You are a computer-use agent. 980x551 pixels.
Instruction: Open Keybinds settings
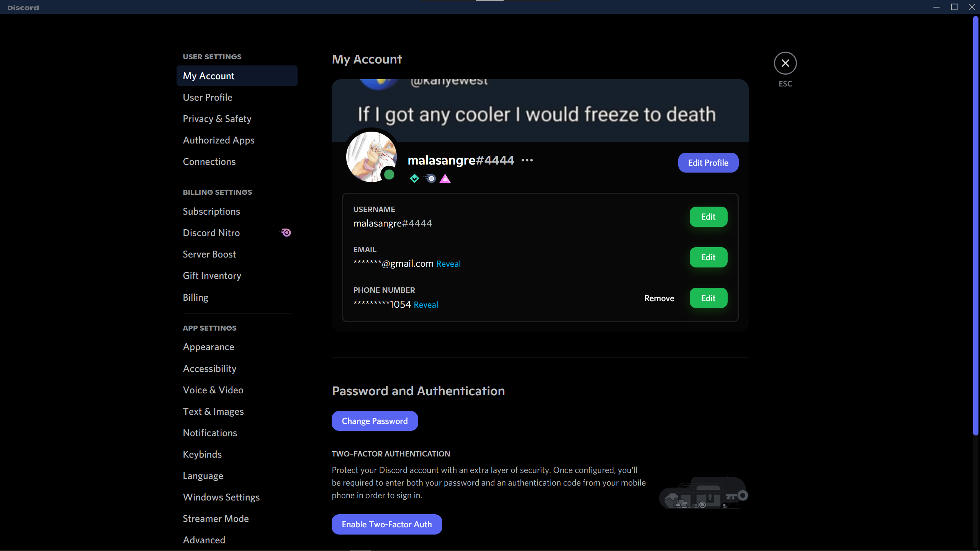tap(237, 454)
